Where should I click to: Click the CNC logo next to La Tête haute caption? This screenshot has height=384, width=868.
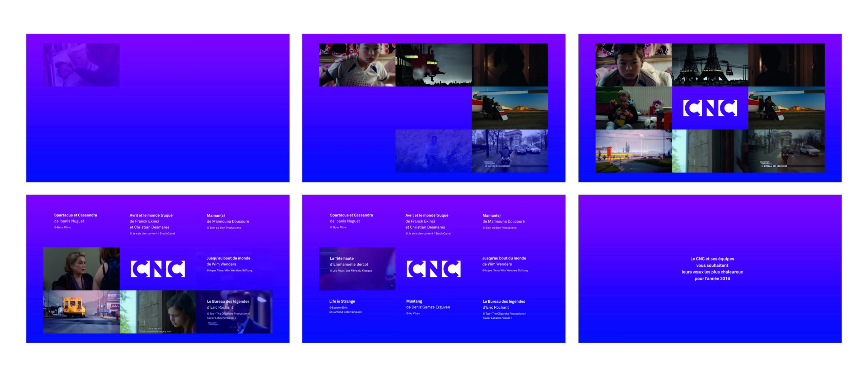pyautogui.click(x=433, y=269)
